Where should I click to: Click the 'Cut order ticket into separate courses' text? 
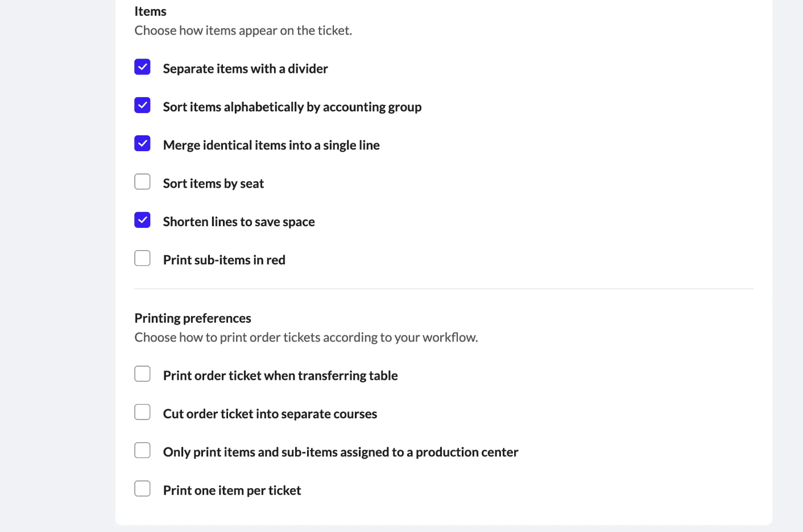[270, 414]
